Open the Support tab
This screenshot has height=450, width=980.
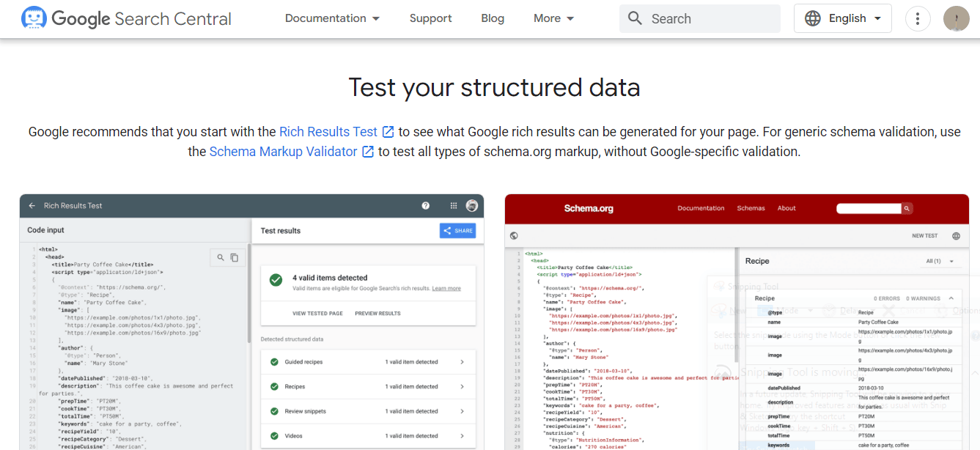430,18
